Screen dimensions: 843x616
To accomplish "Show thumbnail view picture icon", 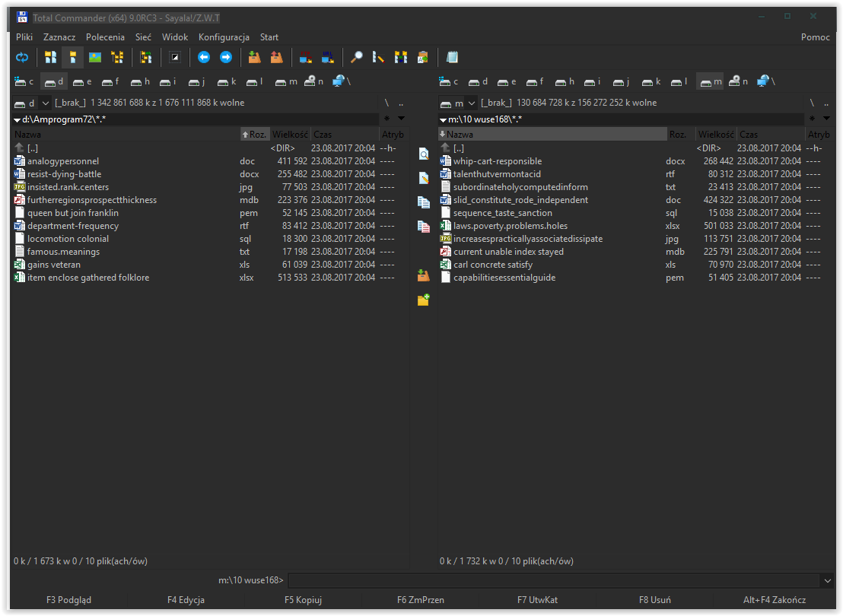I will 95,57.
